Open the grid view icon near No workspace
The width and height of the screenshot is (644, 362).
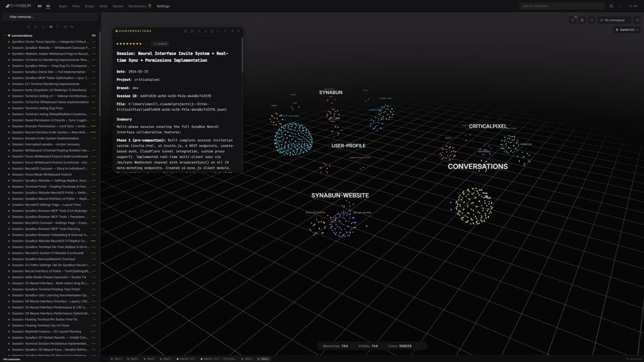pos(582,20)
